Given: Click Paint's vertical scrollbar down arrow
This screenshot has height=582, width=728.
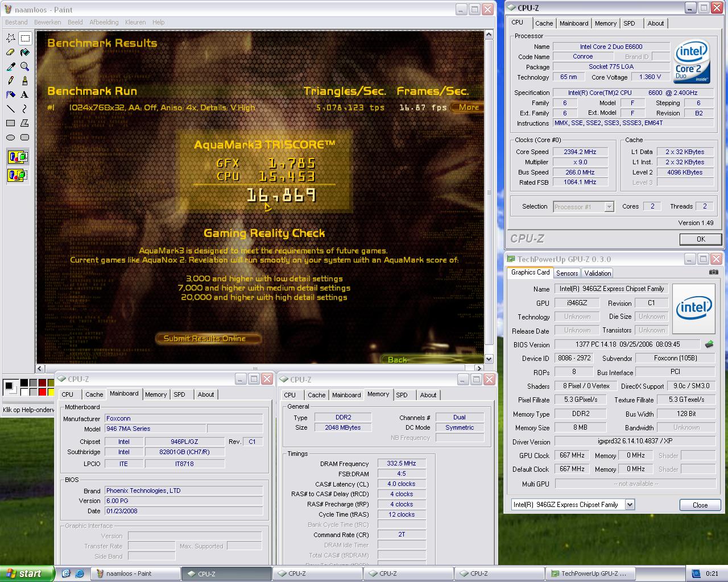Looking at the screenshot, I should (x=489, y=359).
